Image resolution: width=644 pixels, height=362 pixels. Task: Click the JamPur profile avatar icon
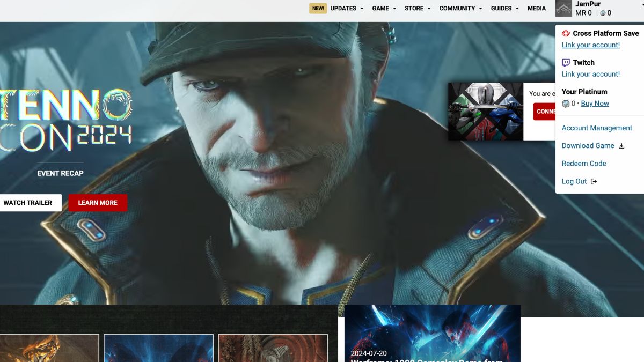point(563,9)
